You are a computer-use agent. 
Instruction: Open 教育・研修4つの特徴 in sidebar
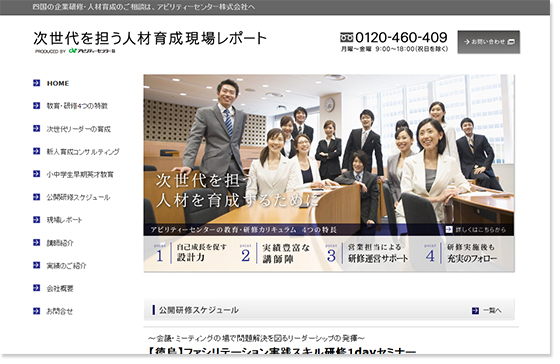(x=77, y=106)
